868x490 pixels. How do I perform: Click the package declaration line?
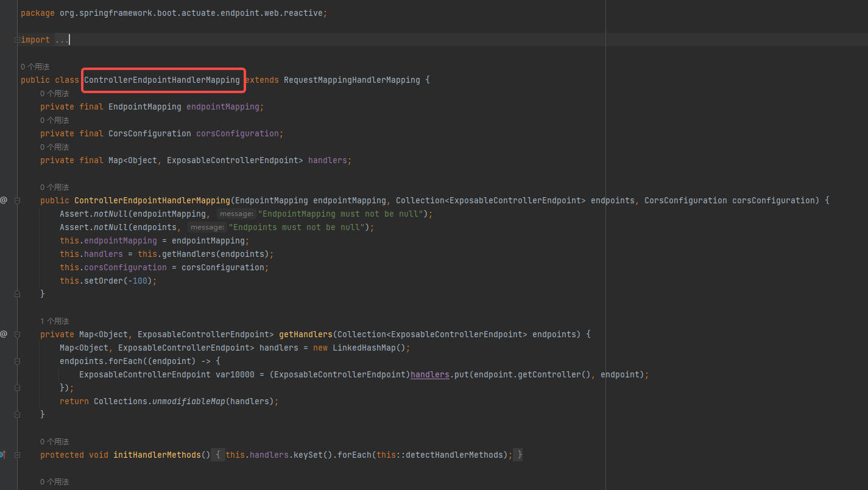click(x=174, y=13)
